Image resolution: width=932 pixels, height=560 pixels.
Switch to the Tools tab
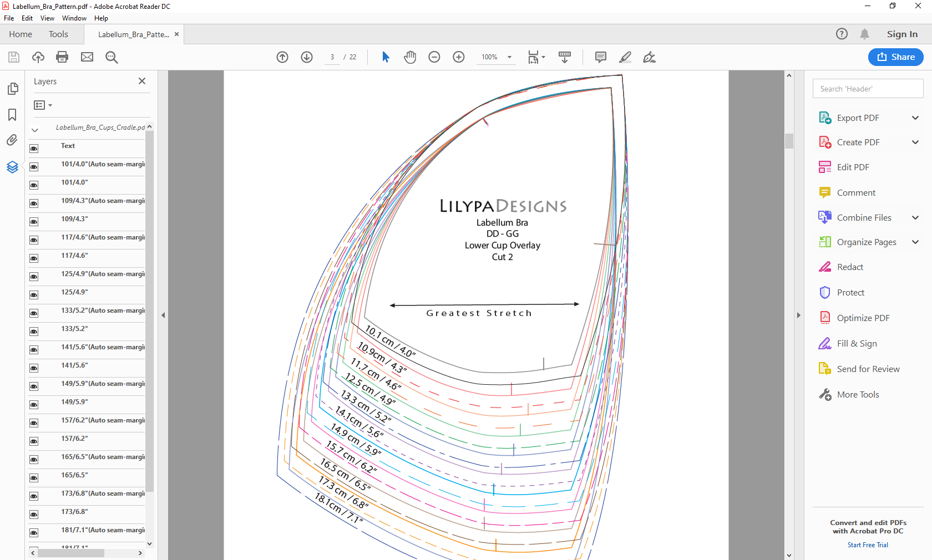[x=58, y=34]
